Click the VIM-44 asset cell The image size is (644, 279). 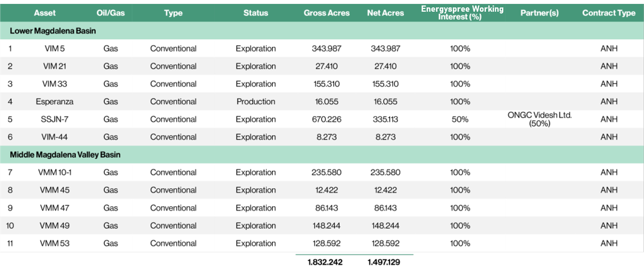[55, 137]
